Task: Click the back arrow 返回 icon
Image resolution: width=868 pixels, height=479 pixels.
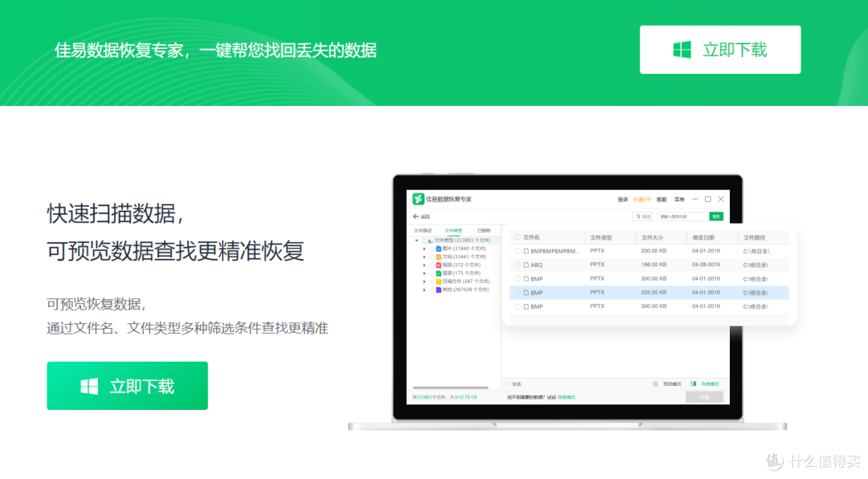Action: pyautogui.click(x=416, y=216)
